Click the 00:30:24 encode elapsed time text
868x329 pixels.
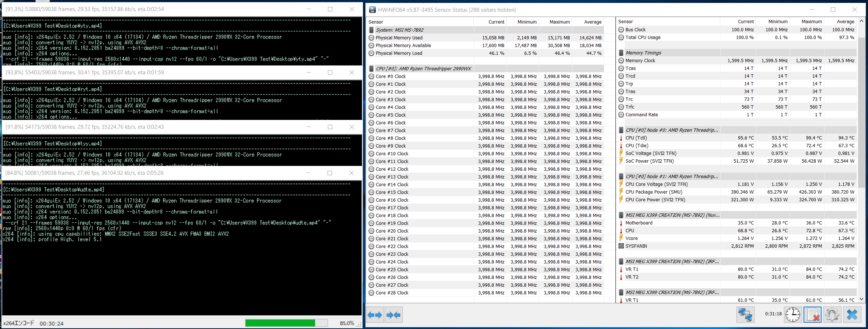(52, 323)
